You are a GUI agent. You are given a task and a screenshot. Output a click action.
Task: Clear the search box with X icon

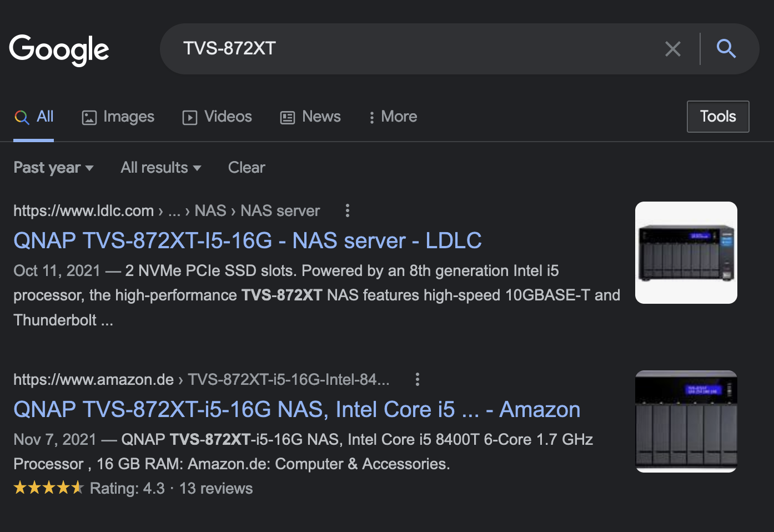click(672, 49)
